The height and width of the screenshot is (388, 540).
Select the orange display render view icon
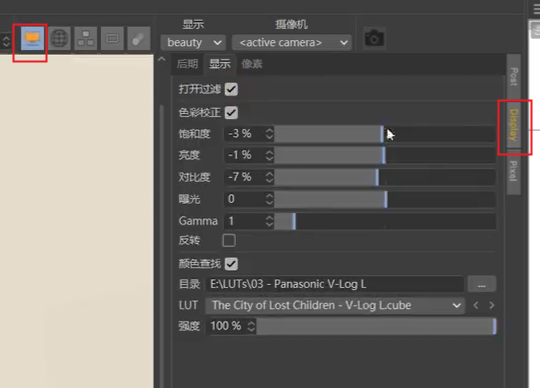pyautogui.click(x=32, y=39)
